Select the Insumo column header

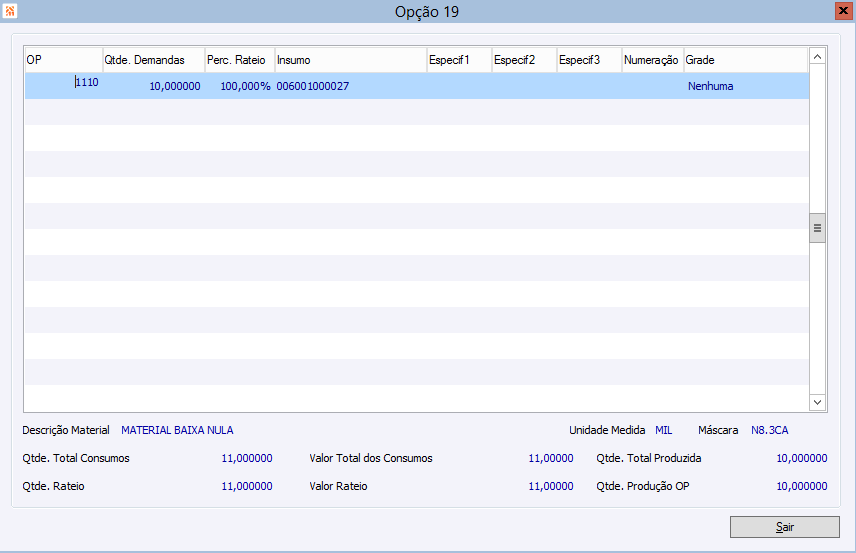[351, 60]
